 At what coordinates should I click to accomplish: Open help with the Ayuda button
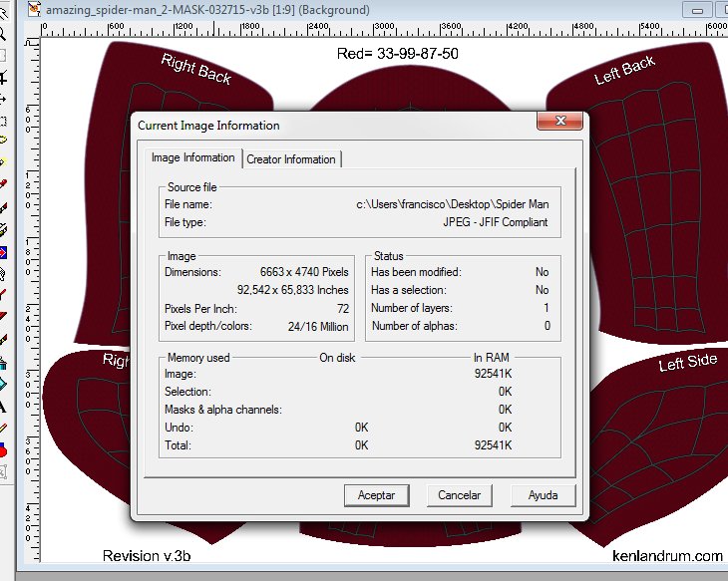point(543,495)
